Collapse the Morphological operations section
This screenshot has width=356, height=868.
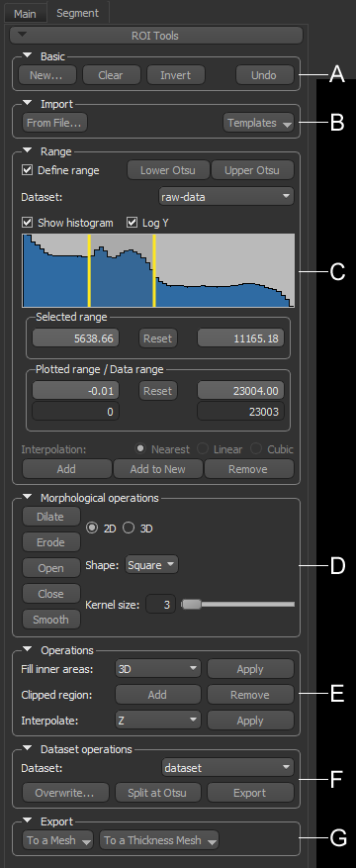pos(28,498)
